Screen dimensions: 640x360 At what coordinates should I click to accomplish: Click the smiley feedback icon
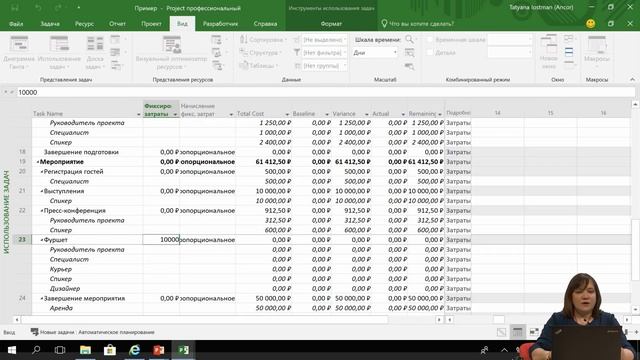coord(590,24)
